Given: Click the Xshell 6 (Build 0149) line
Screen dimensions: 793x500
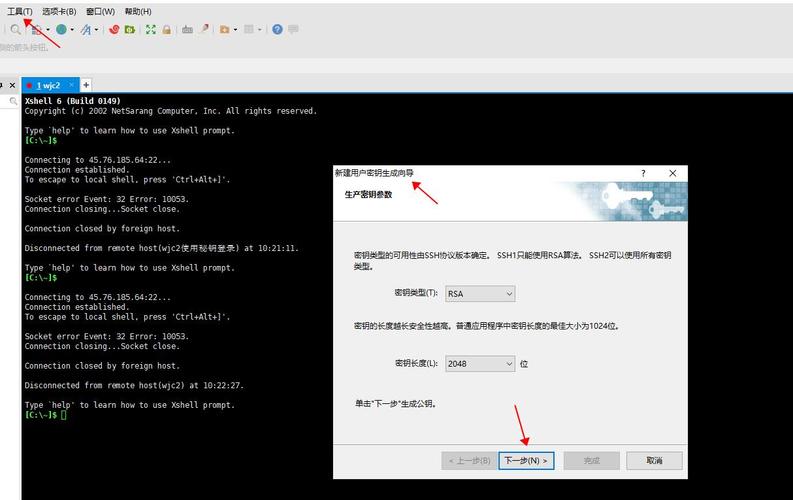Looking at the screenshot, I should click(72, 101).
